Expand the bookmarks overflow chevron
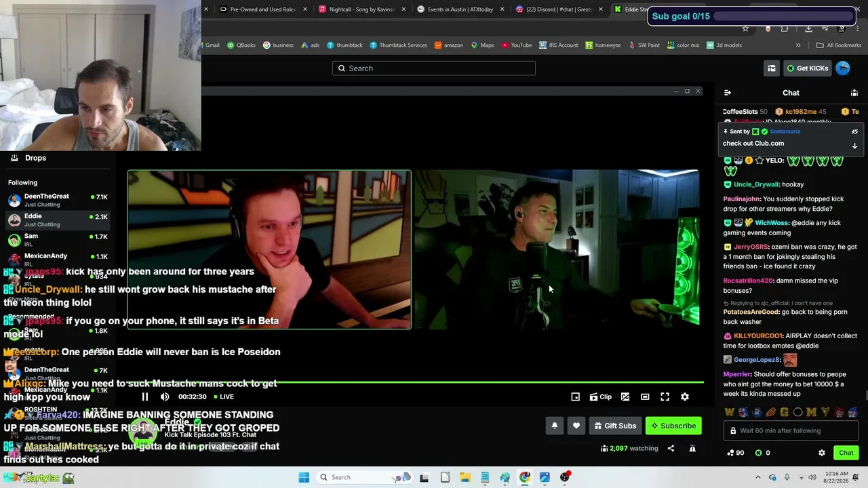The height and width of the screenshot is (488, 868). (x=798, y=45)
